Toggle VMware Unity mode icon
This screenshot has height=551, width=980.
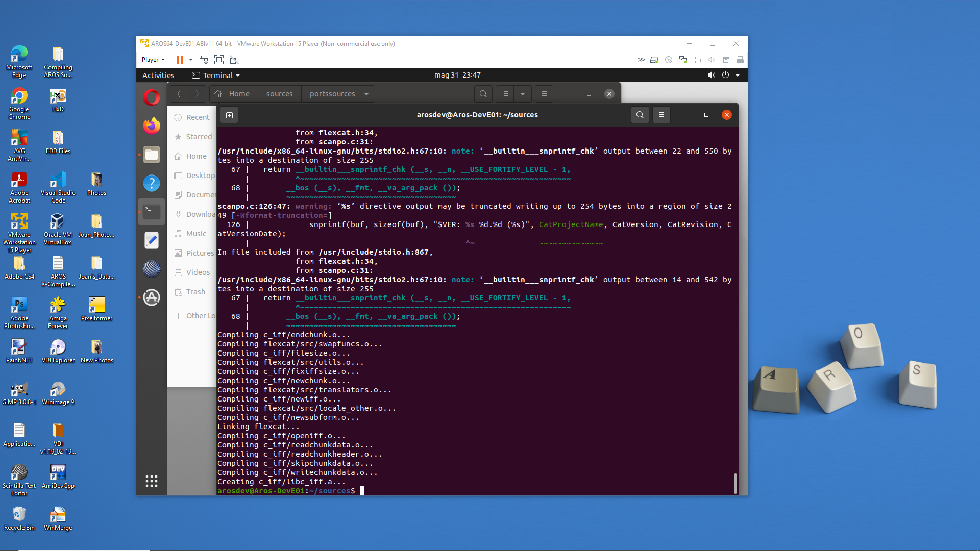[x=234, y=60]
